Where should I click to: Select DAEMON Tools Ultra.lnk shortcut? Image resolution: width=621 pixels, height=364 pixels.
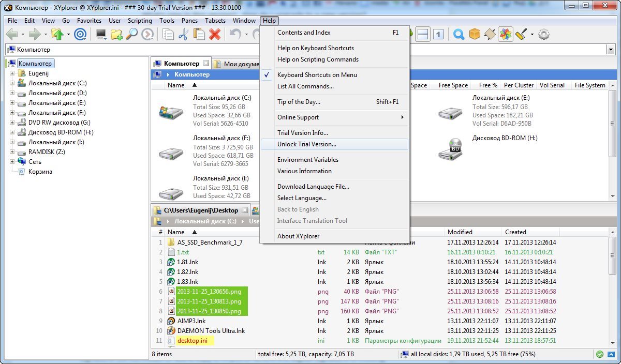click(x=211, y=331)
